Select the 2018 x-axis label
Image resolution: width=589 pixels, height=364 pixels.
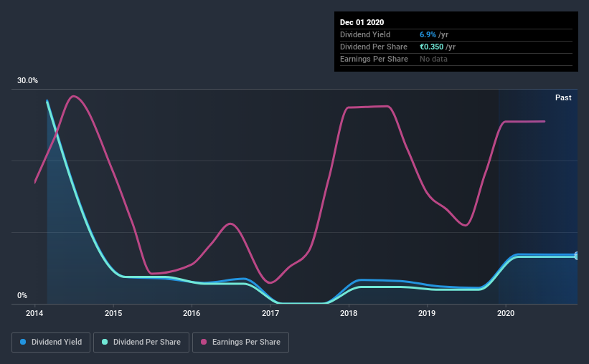(x=349, y=313)
